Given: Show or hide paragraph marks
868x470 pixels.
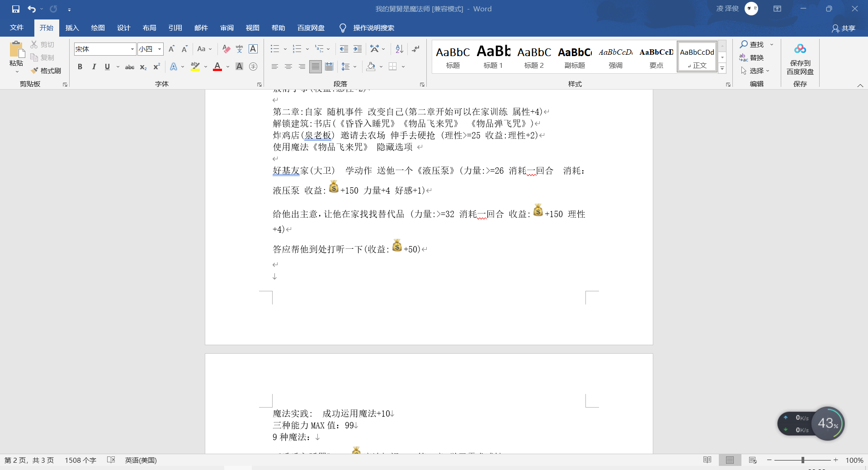Looking at the screenshot, I should [415, 49].
